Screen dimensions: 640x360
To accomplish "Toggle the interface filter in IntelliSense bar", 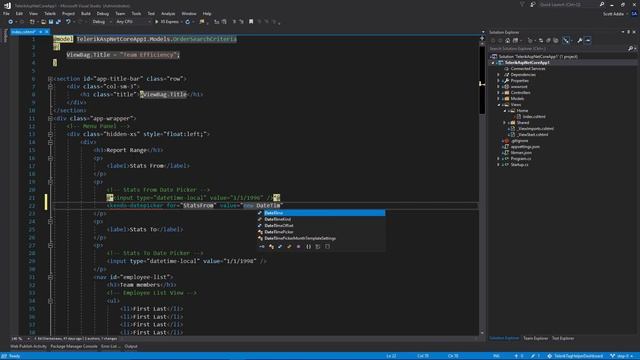I will (x=262, y=247).
